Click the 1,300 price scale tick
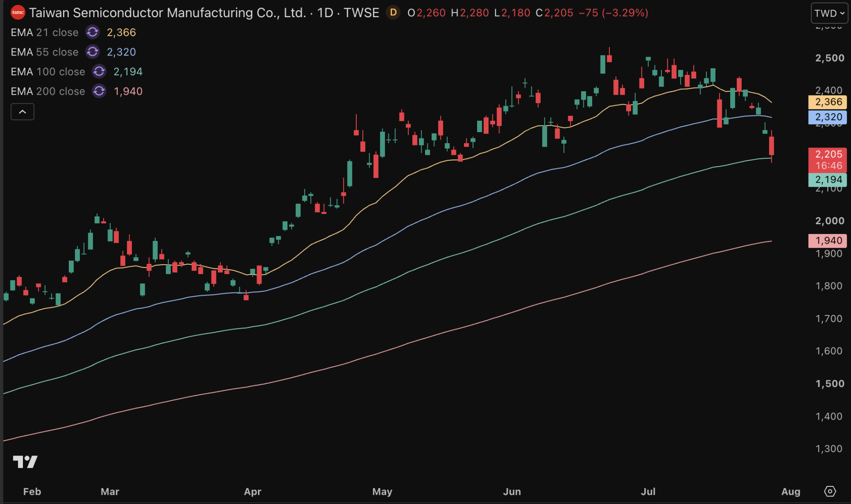The width and height of the screenshot is (851, 504). click(x=829, y=449)
